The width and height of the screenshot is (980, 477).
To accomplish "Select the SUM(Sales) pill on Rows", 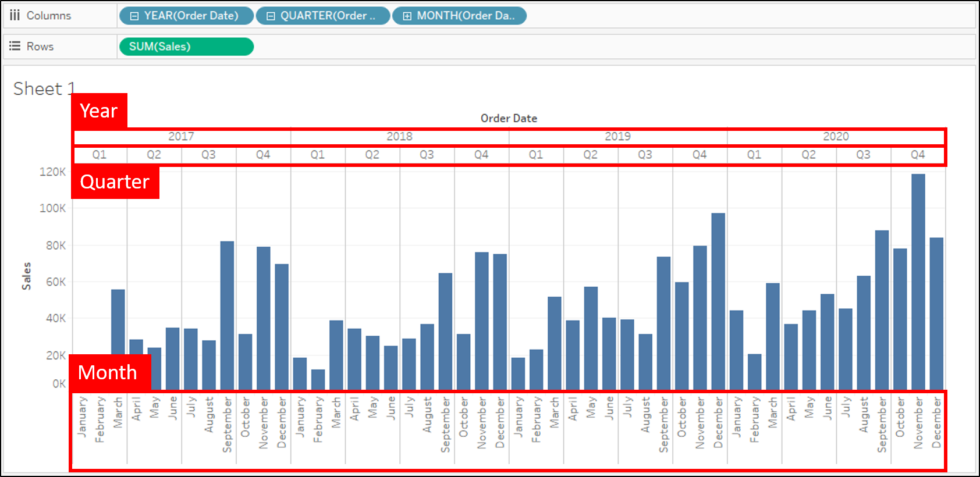I will click(186, 47).
